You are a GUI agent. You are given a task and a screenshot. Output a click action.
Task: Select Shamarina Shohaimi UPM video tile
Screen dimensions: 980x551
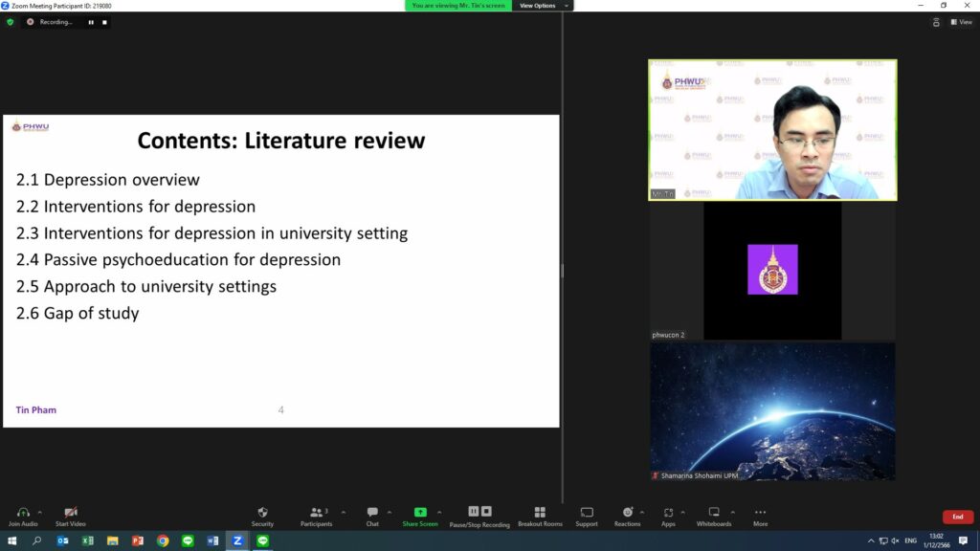point(772,411)
